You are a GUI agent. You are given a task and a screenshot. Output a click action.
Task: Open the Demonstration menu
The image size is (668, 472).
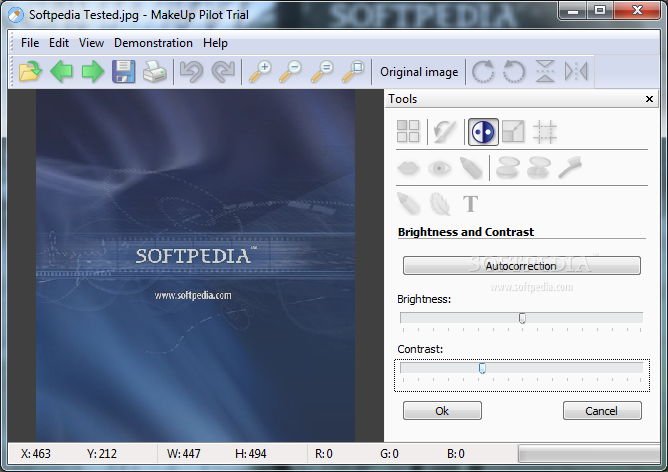point(153,43)
